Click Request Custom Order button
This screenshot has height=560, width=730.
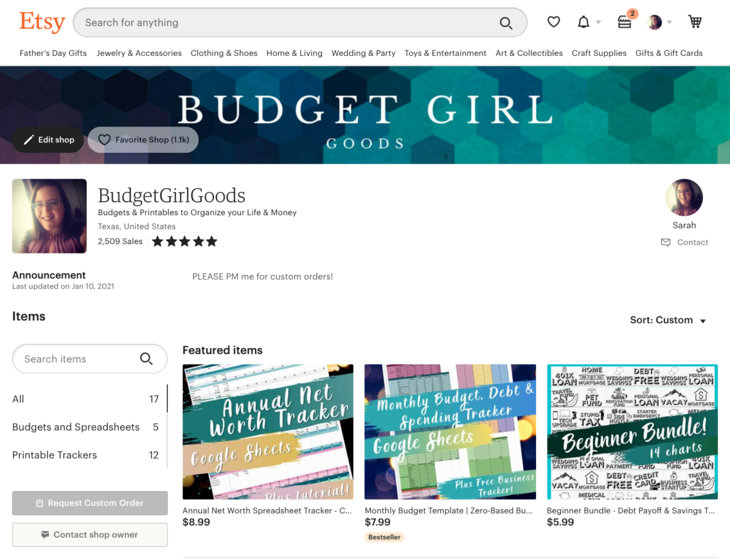pyautogui.click(x=90, y=503)
